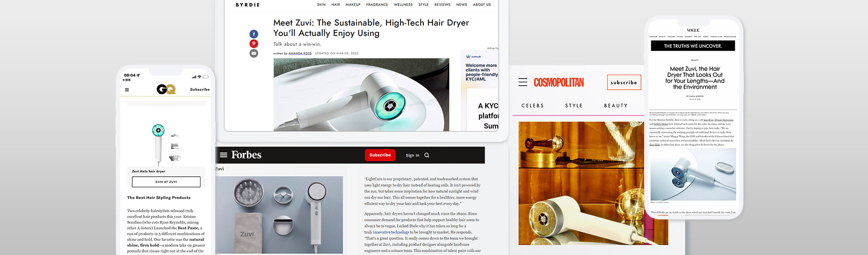Open GQ mobile hamburger menu
Image resolution: width=868 pixels, height=255 pixels.
tap(127, 90)
